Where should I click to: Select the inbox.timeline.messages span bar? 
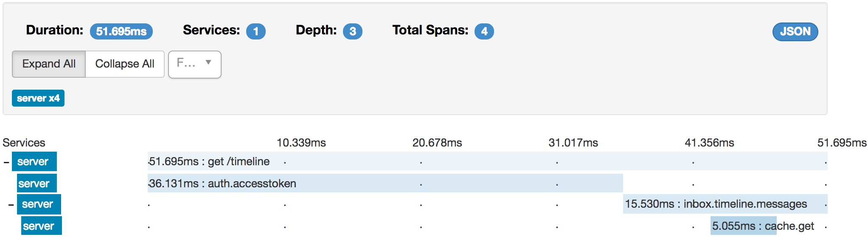725,204
